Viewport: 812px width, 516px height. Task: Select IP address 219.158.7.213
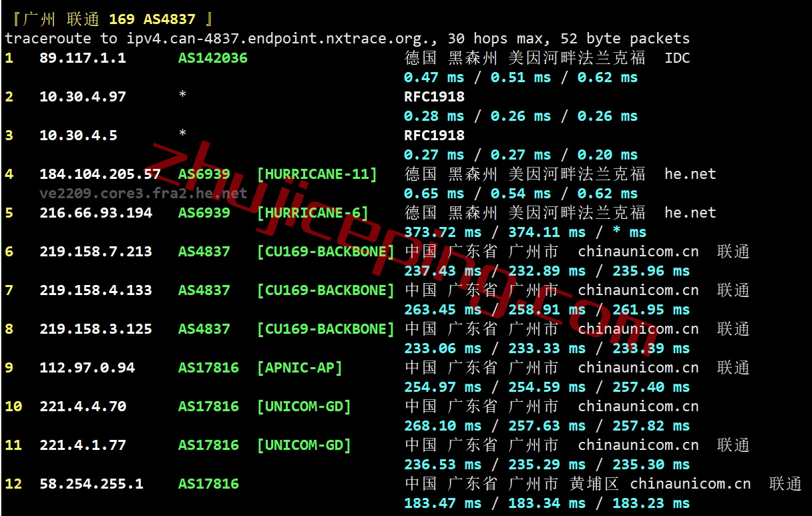(95, 252)
